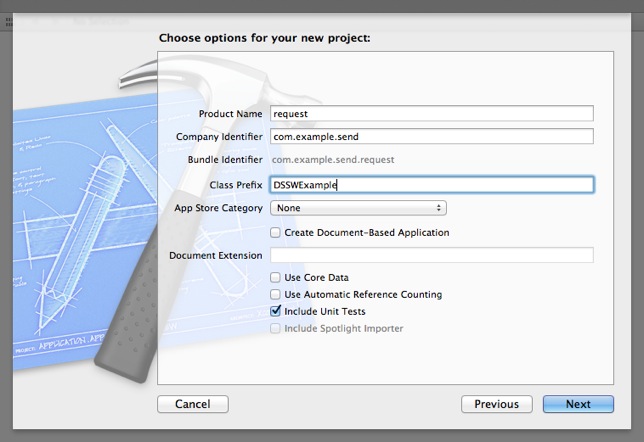Open the App Store Category dropdown
Screen dimensions: 644x442
click(x=358, y=208)
